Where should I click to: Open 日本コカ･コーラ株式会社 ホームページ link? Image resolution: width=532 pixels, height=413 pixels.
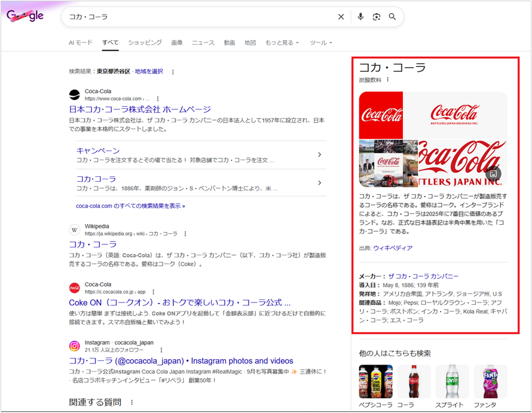140,109
